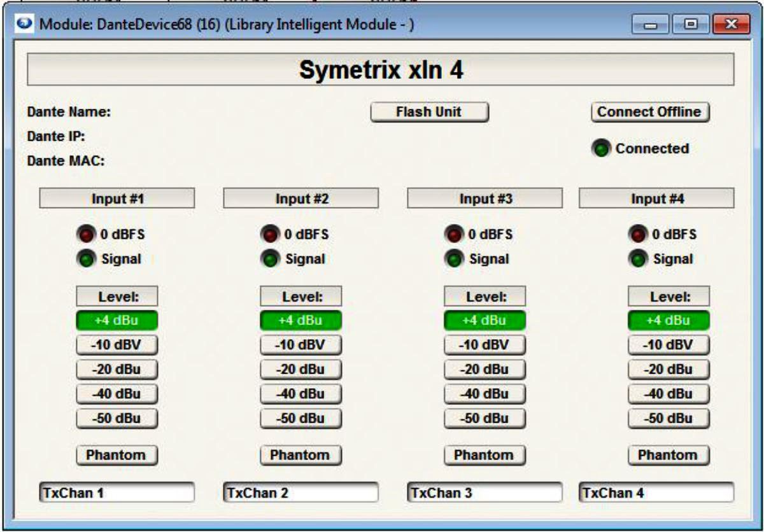Click the Flash Unit button

[x=429, y=112]
